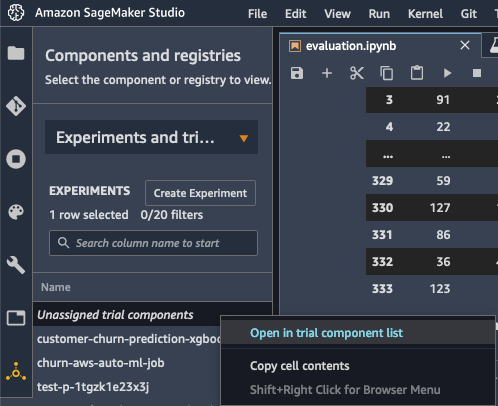Screen dimensions: 498x406
Task: Open the wrench tools sidebar icon
Action: click(16, 265)
